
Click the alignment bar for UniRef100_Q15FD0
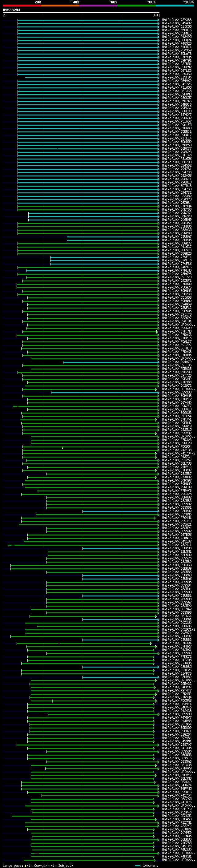(x=92, y=78)
